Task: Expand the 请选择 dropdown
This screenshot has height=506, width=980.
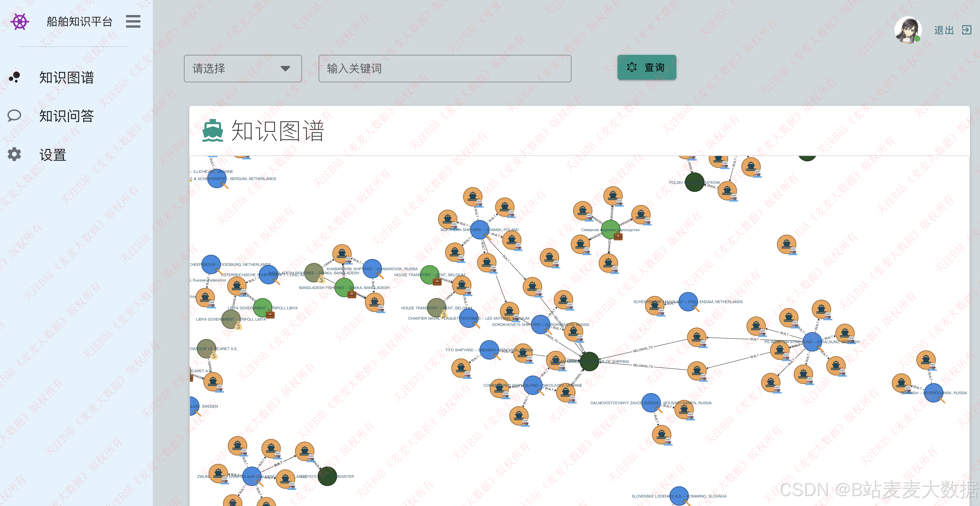Action: [242, 69]
